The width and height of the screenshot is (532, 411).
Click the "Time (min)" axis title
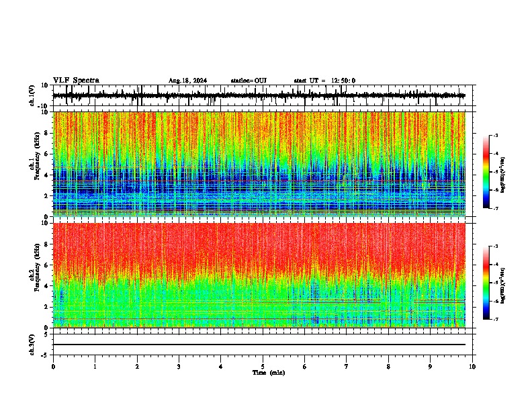pyautogui.click(x=269, y=373)
